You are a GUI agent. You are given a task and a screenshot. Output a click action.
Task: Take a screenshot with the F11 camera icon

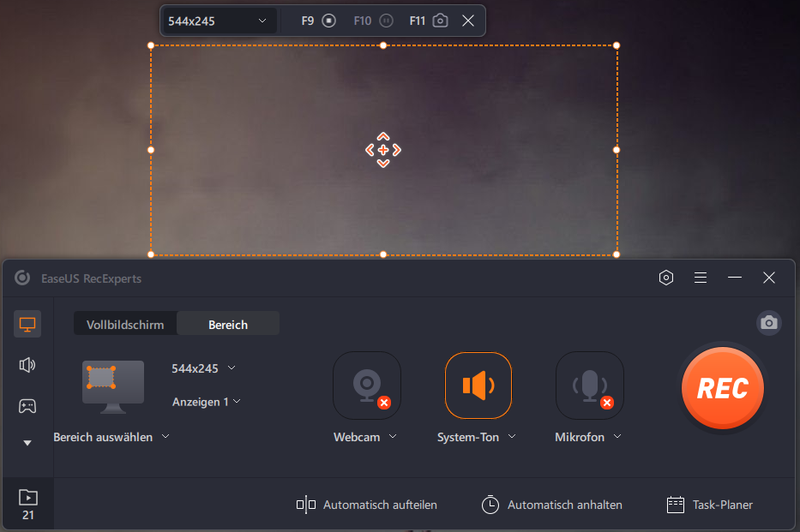(441, 21)
